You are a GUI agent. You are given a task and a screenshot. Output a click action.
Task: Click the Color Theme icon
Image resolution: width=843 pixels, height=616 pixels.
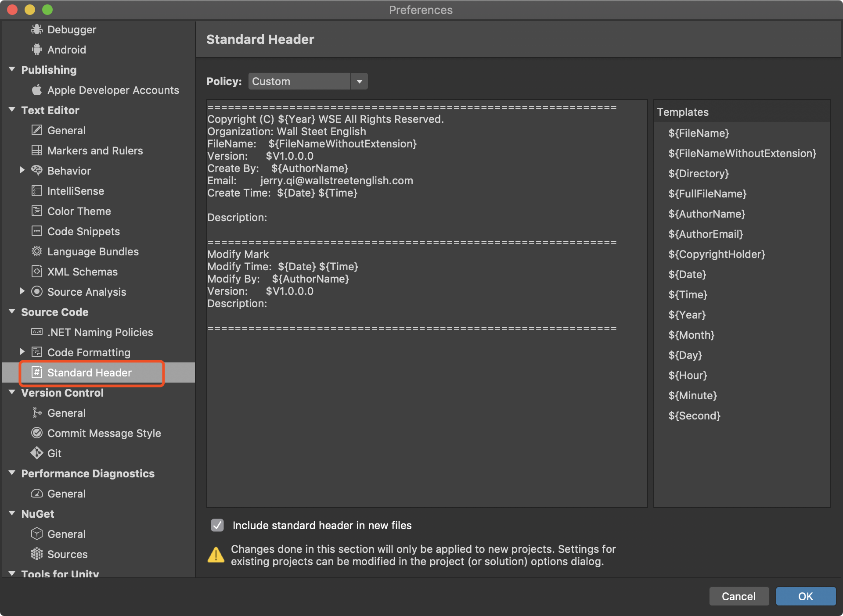37,211
